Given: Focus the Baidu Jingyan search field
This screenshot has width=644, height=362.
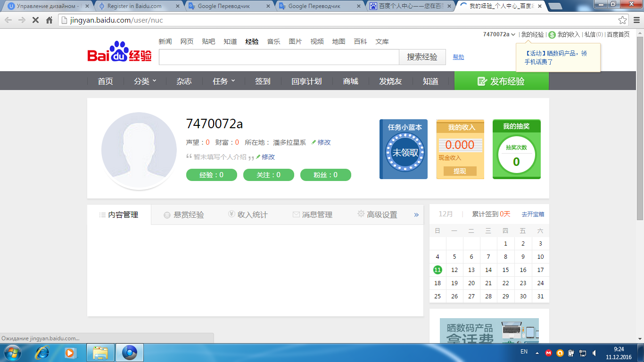Looking at the screenshot, I should click(x=279, y=57).
